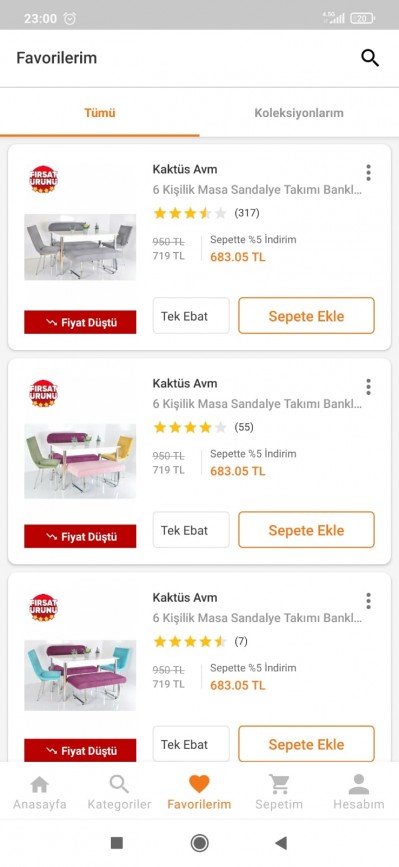The width and height of the screenshot is (399, 867).
Task: Open the turquoise and purple set image
Action: pos(80,675)
